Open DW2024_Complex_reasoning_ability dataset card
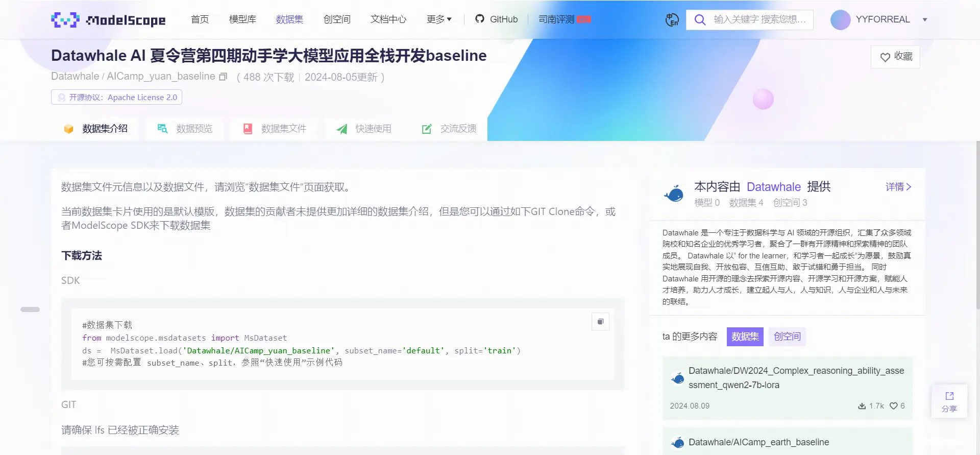This screenshot has width=980, height=455. [x=787, y=388]
